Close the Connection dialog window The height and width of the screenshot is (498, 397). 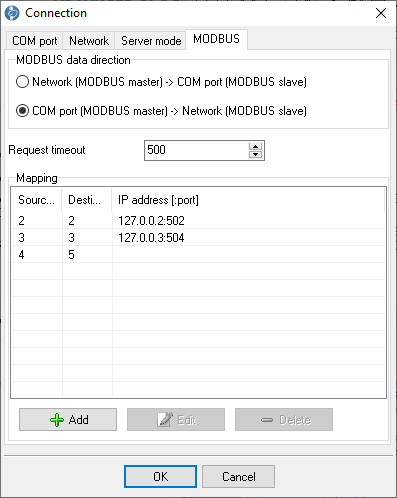[x=381, y=13]
